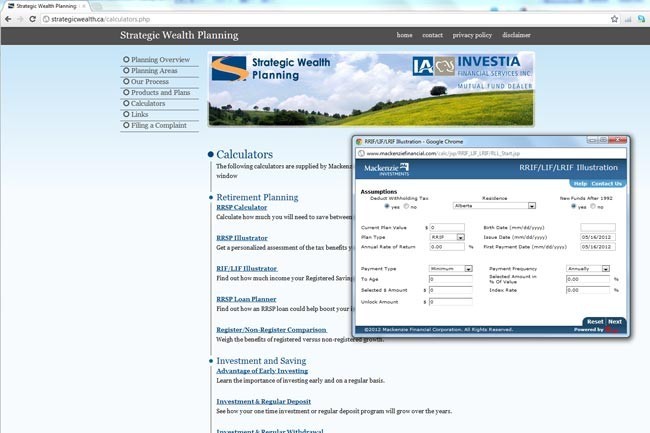
Task: Go to Calculators in sidebar
Action: [x=148, y=103]
